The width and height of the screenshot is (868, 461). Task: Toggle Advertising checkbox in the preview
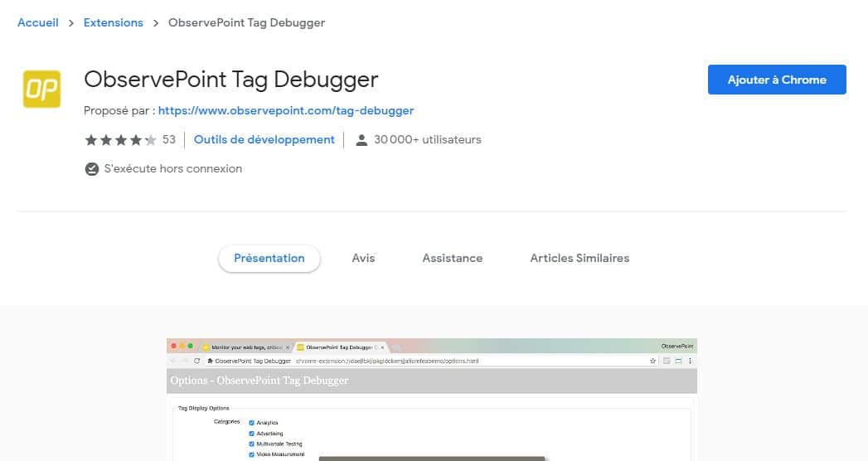coord(252,434)
